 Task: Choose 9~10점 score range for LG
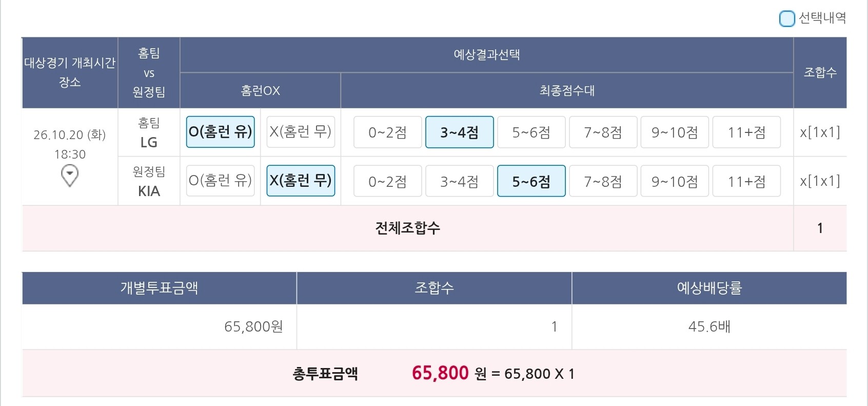point(675,132)
